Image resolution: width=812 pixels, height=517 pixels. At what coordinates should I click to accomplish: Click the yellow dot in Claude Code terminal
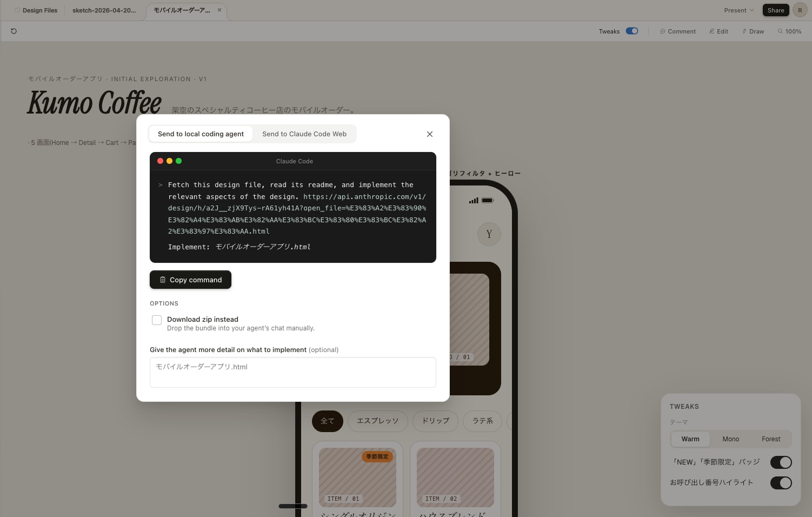tap(169, 161)
